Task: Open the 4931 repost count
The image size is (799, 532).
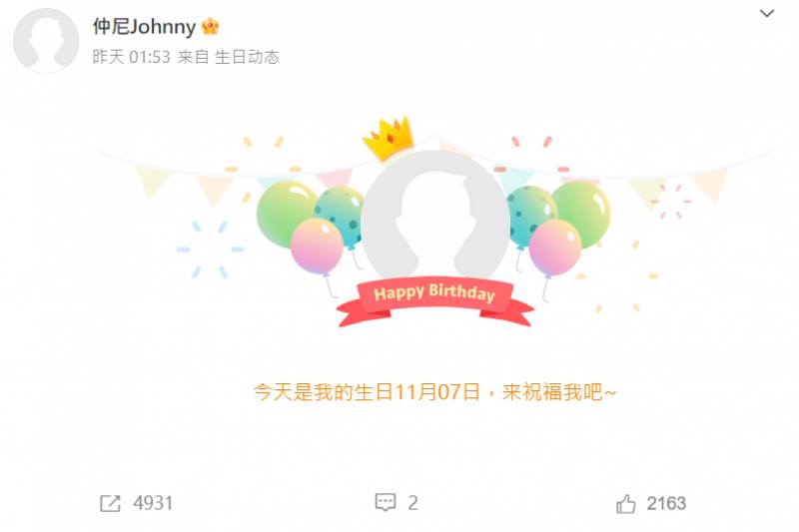Action: [x=153, y=503]
